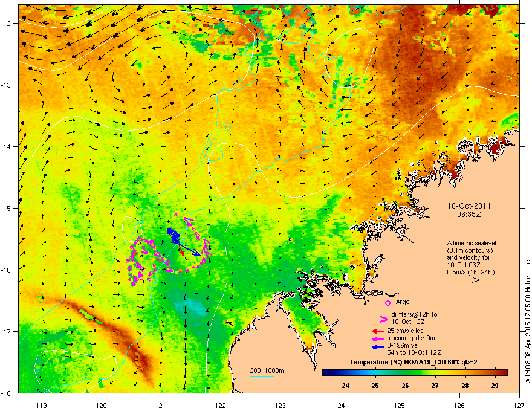This screenshot has width=532, height=411.
Task: Click the latitude axis label -14
Action: [x=7, y=146]
